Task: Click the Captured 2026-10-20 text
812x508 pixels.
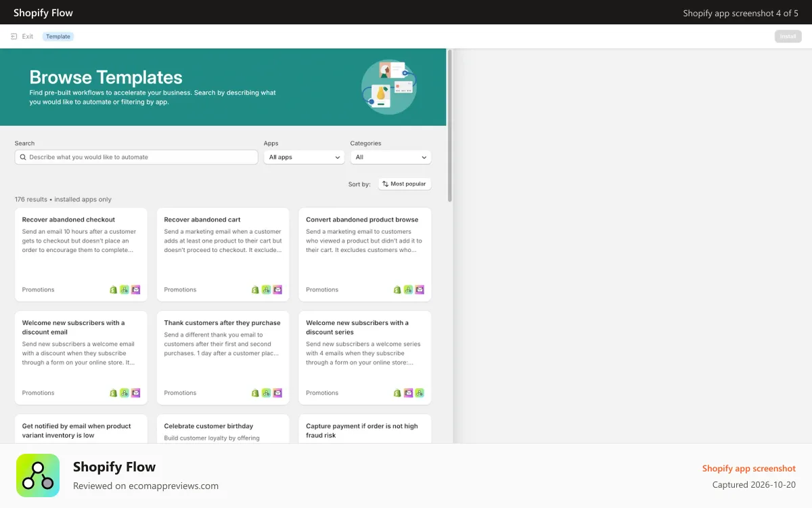Action: (754, 485)
